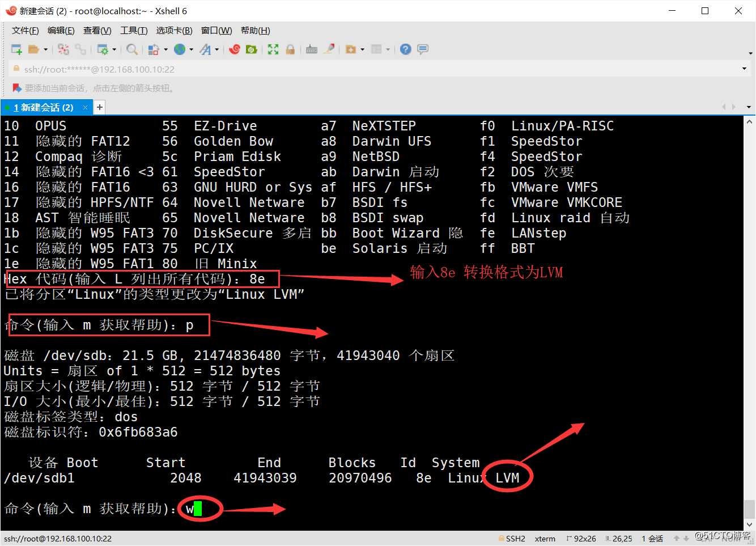The width and height of the screenshot is (756, 546).
Task: Click the globe Encoding icon
Action: [180, 49]
